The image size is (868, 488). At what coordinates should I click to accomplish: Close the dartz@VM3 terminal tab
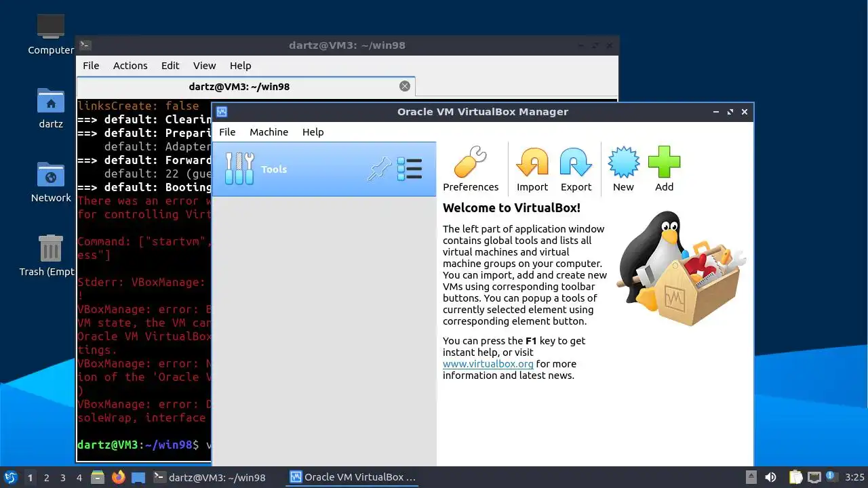tap(405, 86)
